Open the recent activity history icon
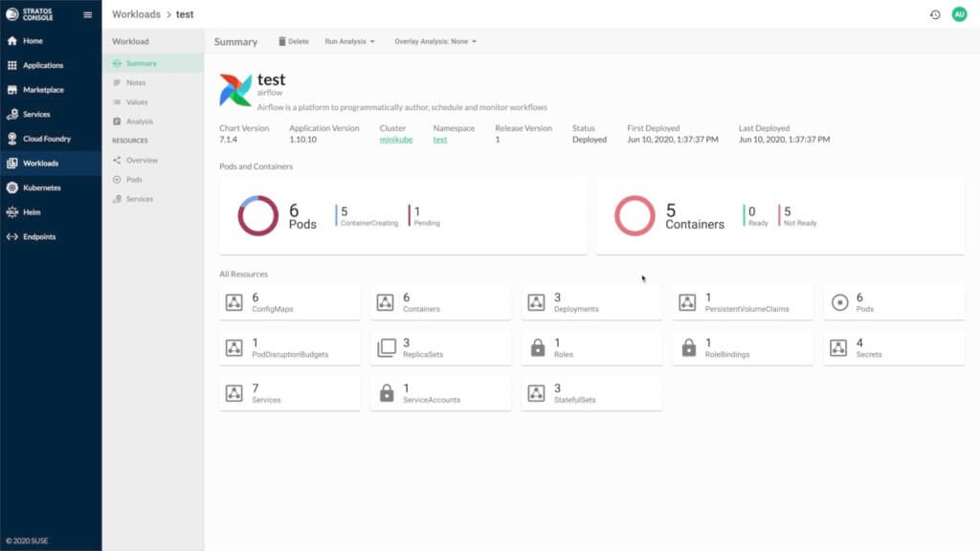Image resolution: width=980 pixels, height=551 pixels. pos(935,14)
